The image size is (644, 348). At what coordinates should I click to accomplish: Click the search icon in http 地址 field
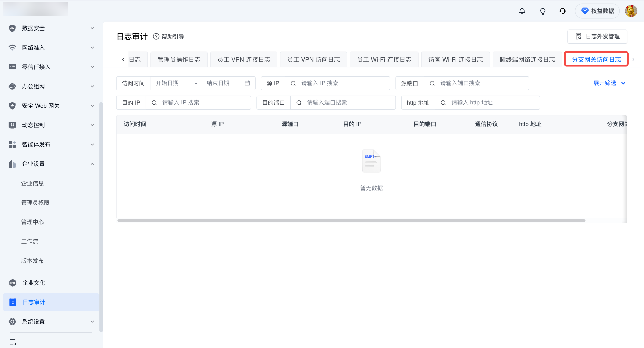click(x=443, y=103)
